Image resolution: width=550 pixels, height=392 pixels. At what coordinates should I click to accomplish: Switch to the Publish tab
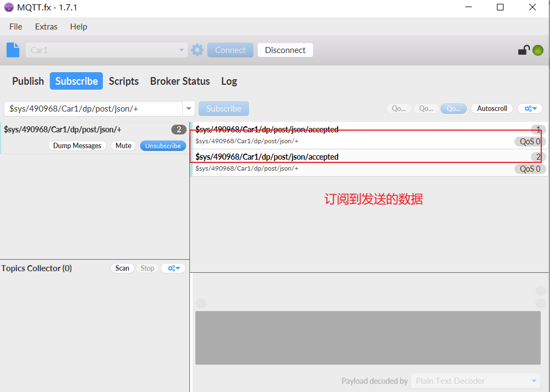[x=28, y=81]
